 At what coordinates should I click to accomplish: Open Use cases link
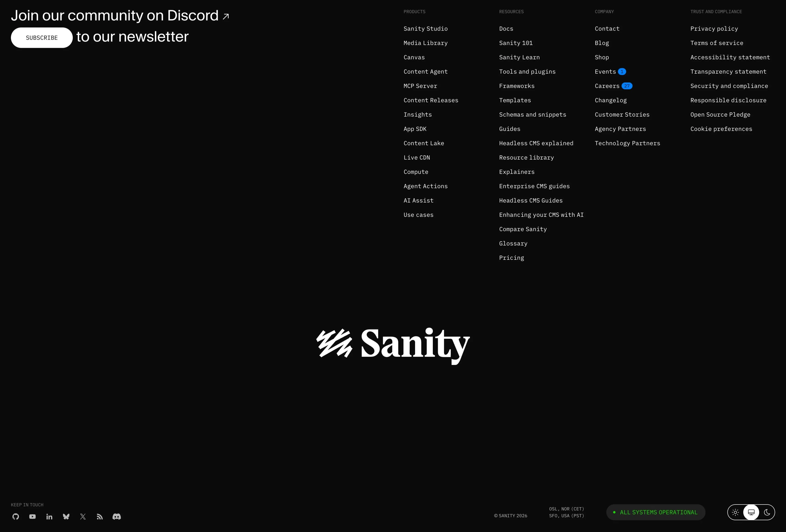418,215
